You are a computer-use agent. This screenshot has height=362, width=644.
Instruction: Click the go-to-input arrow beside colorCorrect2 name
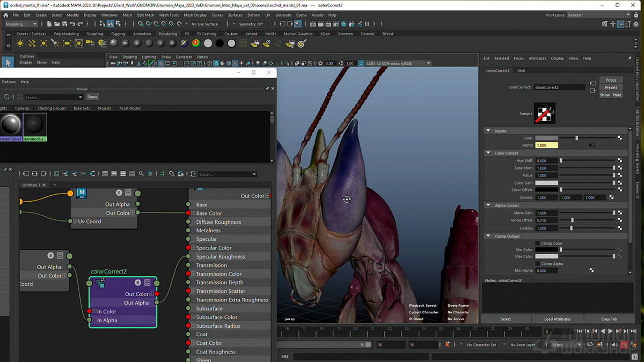(x=592, y=83)
